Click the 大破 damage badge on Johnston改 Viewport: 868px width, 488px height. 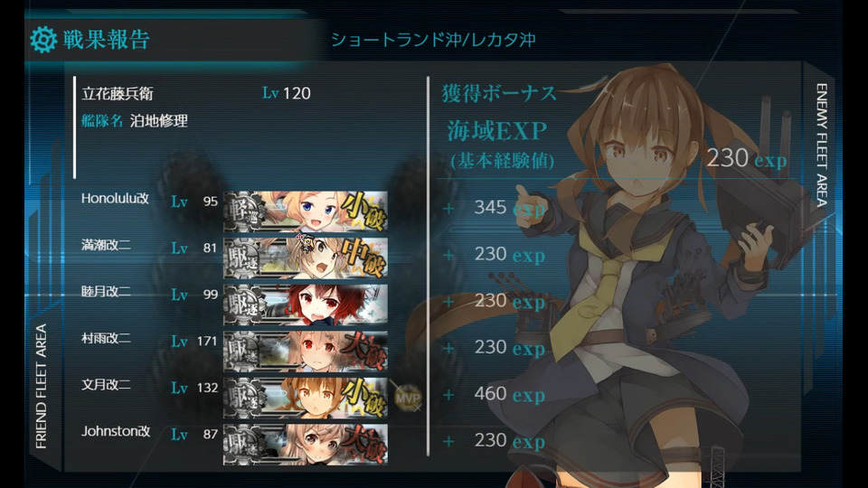pos(363,444)
